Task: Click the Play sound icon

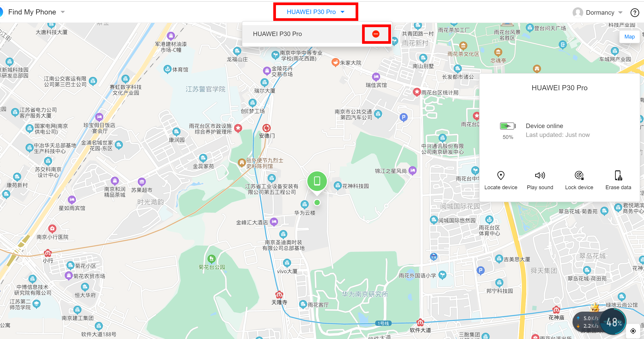Action: 539,176
